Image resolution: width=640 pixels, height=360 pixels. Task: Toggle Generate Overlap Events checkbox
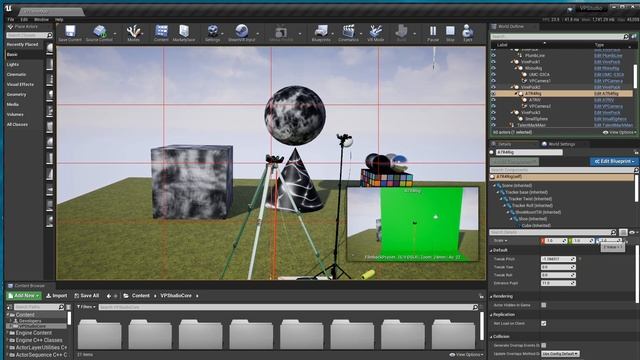543,345
